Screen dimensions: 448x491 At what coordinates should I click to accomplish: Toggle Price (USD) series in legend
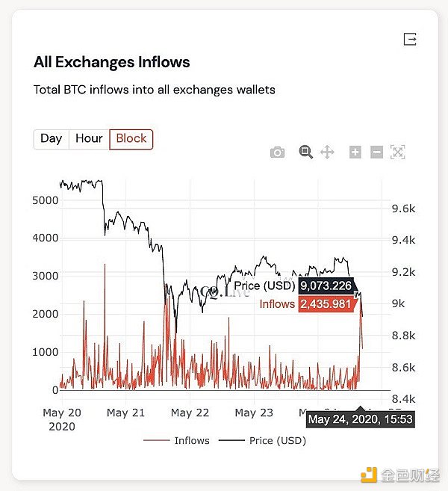point(264,440)
